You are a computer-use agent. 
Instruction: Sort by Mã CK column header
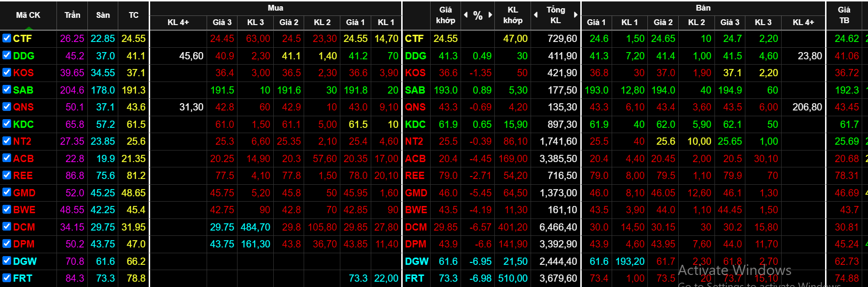point(28,15)
